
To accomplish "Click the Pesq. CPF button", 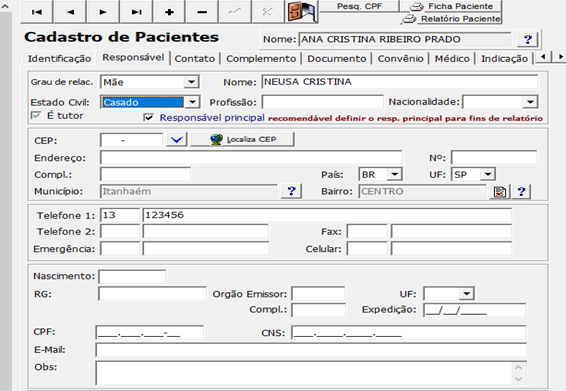I will 359,6.
